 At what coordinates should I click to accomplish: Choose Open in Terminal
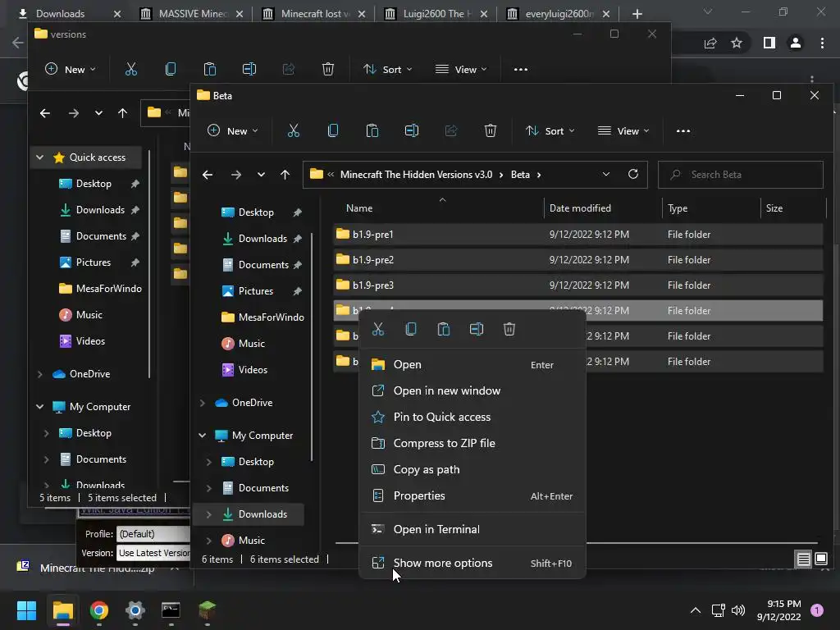click(472, 529)
